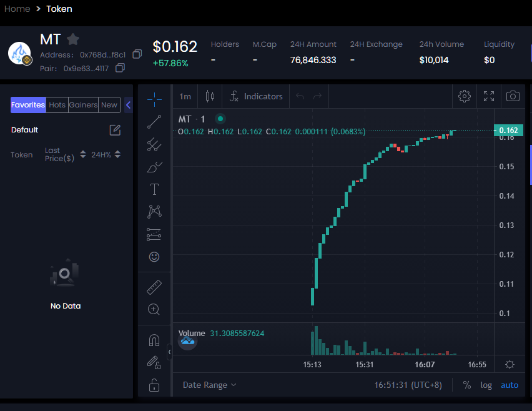
Task: Open the emoji icons tool
Action: click(x=154, y=257)
